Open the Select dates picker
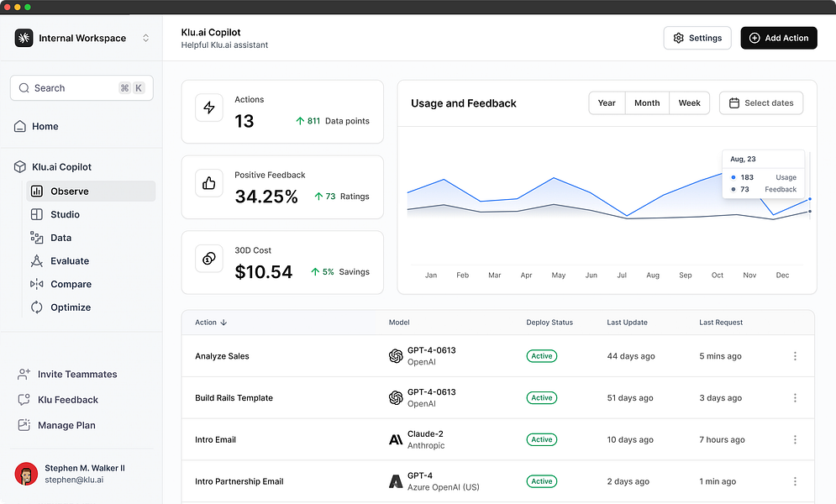This screenshot has height=504, width=836. click(761, 102)
